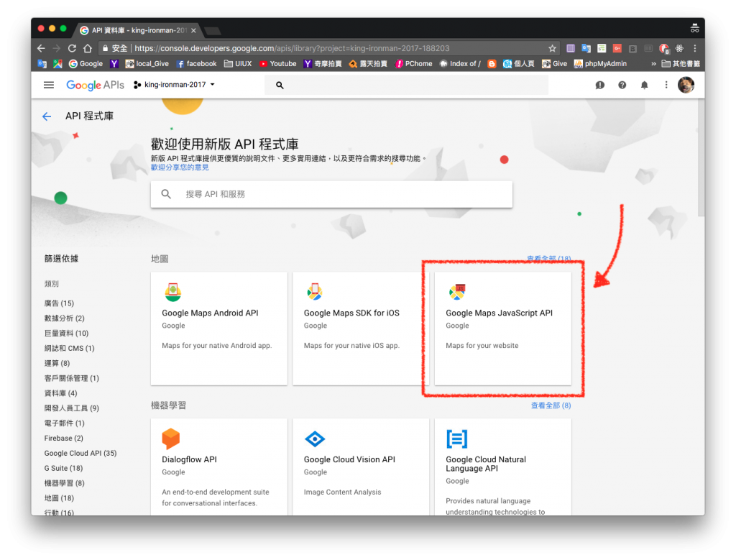Open the help question mark icon

click(x=622, y=85)
